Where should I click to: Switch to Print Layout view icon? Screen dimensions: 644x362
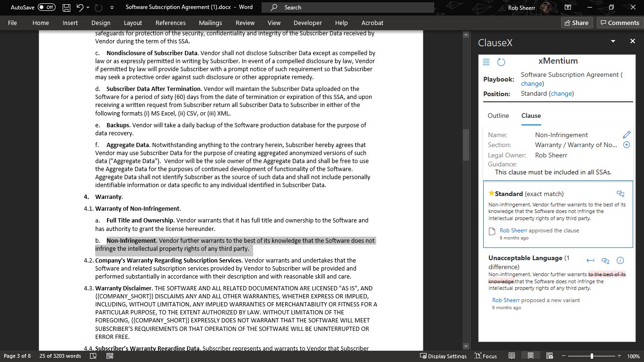point(530,356)
